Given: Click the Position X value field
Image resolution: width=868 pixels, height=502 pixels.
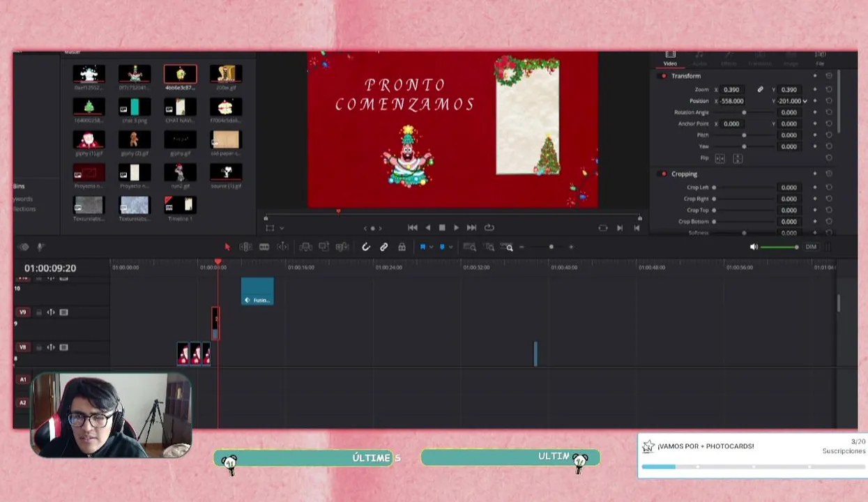Looking at the screenshot, I should pos(732,101).
